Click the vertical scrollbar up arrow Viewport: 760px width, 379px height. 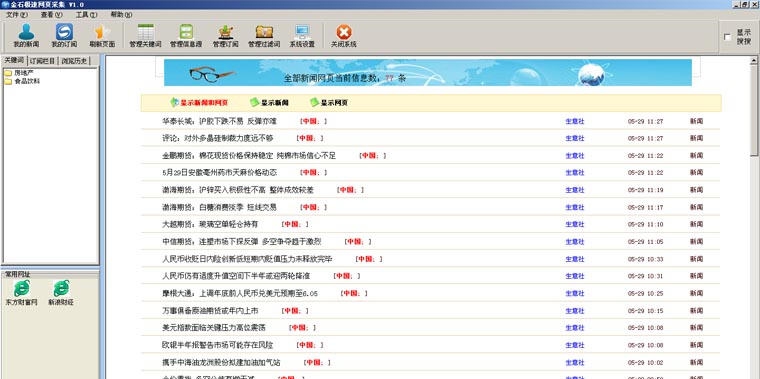(x=754, y=61)
